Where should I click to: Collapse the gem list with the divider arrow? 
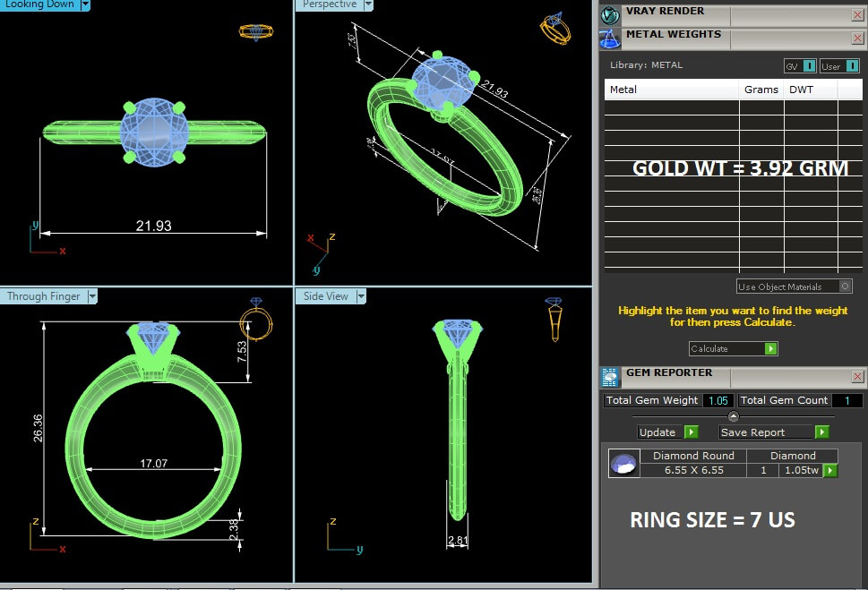(x=734, y=416)
